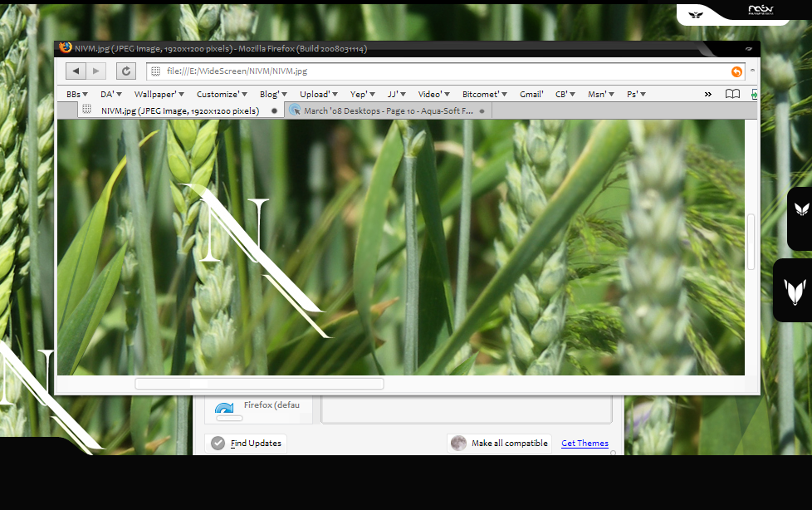Click the small icon at title bar's right end
Viewport: 812px width, 510px height.
click(749, 49)
